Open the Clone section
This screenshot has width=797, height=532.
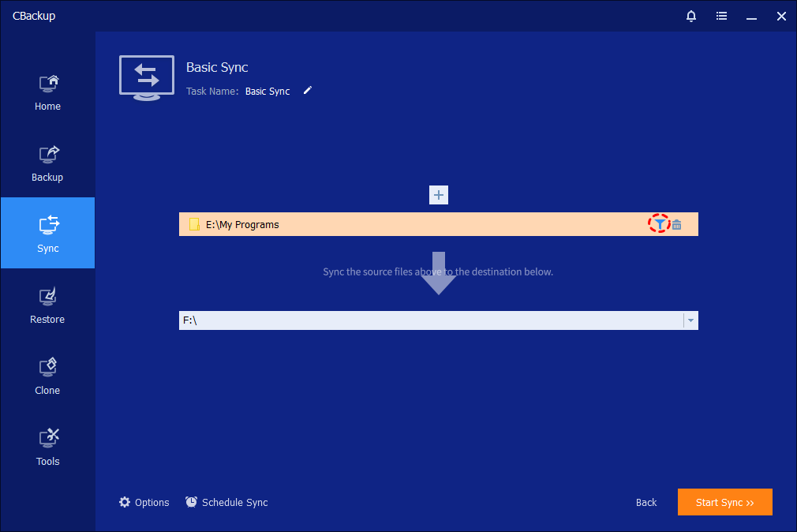47,376
